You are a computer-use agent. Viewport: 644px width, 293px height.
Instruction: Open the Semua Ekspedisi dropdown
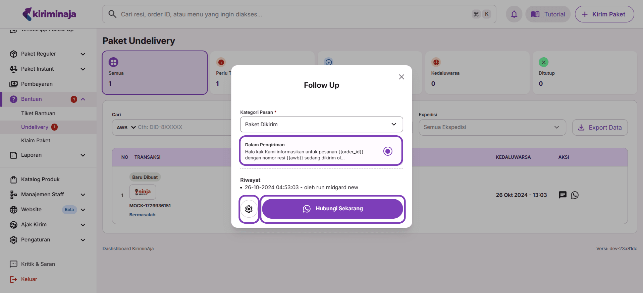(492, 127)
